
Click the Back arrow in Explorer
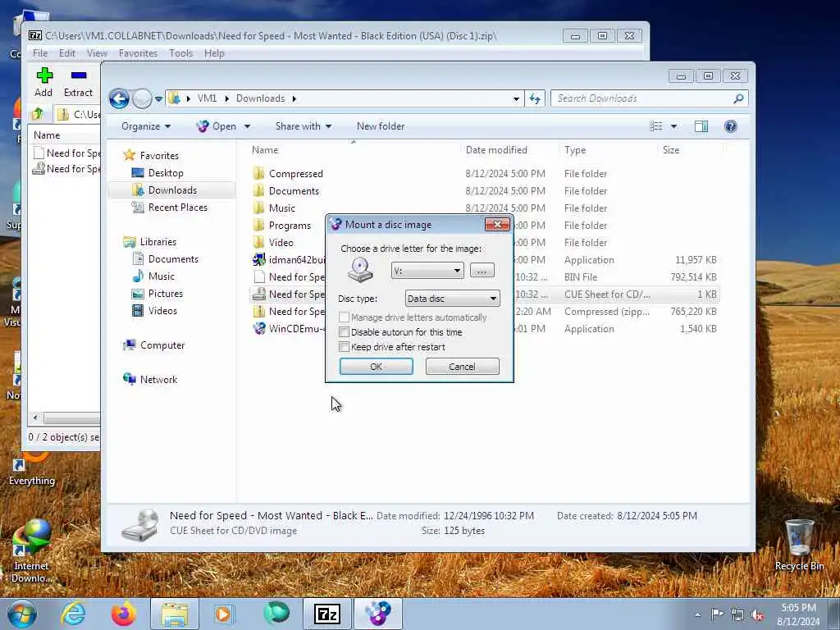119,98
